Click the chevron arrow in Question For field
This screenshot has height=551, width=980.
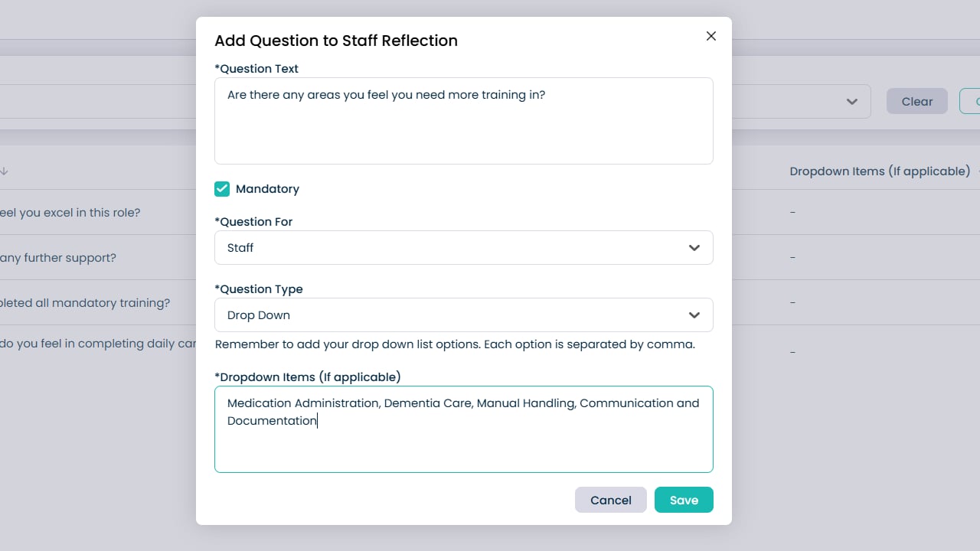coord(694,248)
